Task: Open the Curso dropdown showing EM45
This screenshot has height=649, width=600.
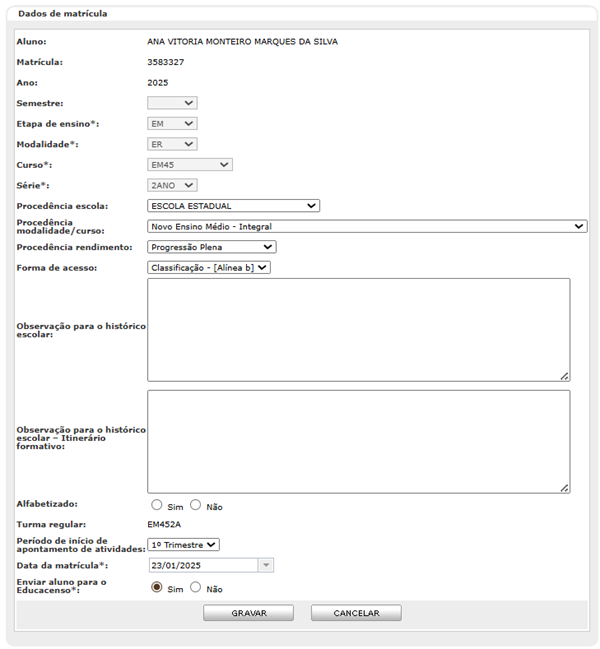Action: (189, 165)
